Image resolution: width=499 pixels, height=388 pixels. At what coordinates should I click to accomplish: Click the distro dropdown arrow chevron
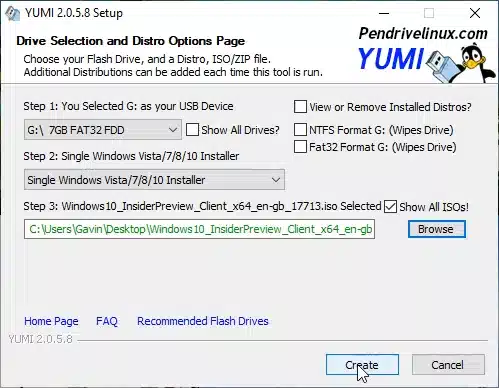click(276, 180)
